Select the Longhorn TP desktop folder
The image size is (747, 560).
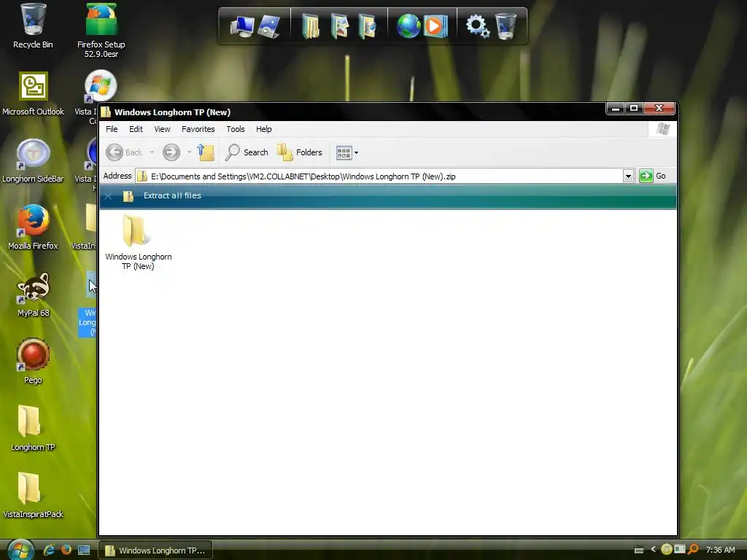pyautogui.click(x=33, y=429)
